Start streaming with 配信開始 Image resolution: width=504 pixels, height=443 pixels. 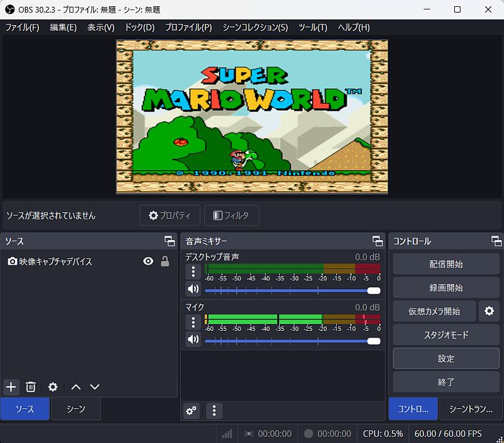point(446,264)
